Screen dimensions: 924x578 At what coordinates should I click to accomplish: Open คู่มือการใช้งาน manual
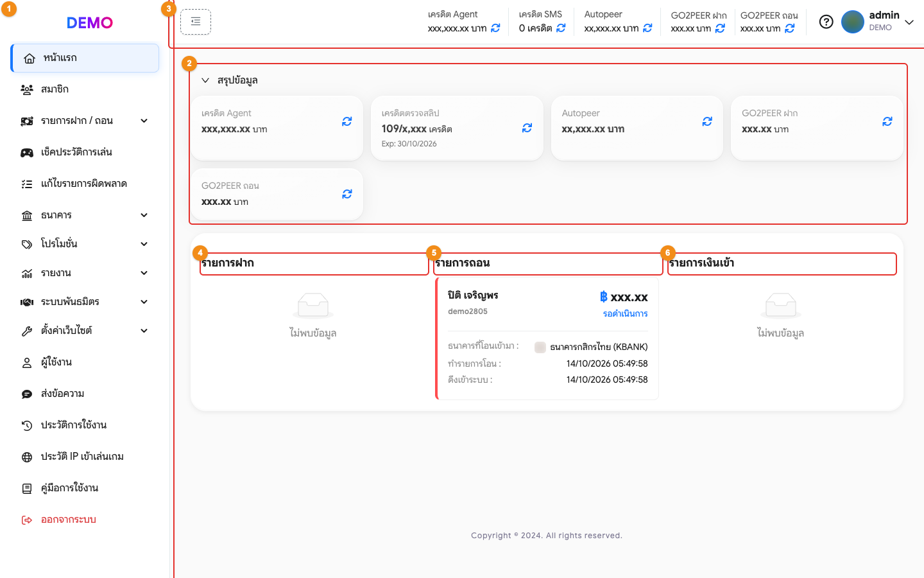85,488
